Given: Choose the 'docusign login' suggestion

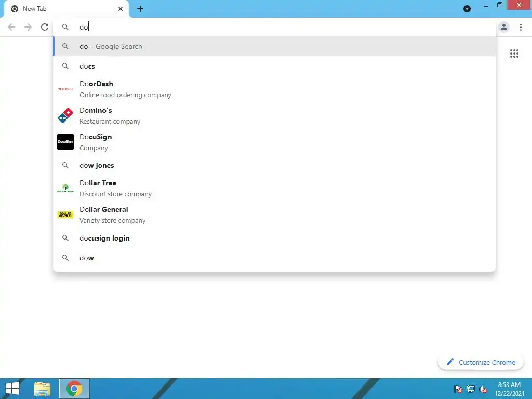Looking at the screenshot, I should coord(274,238).
